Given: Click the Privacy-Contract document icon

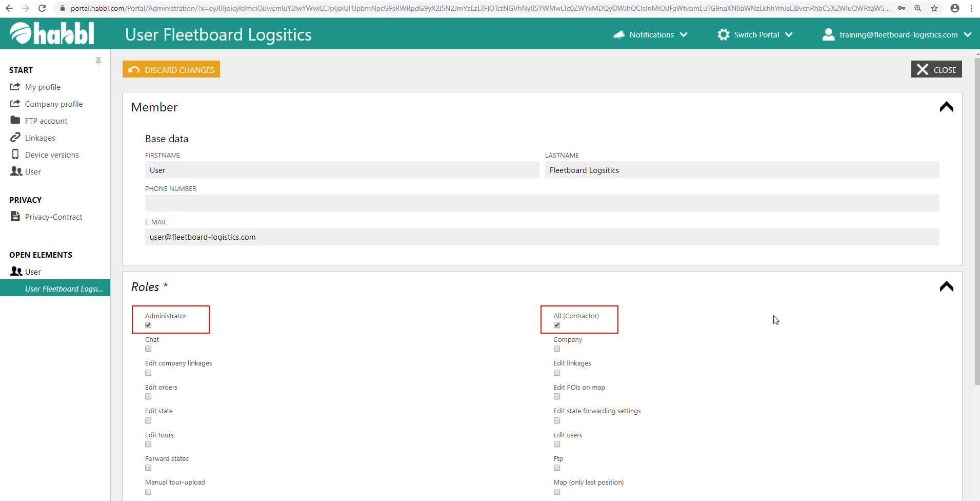Looking at the screenshot, I should point(15,217).
